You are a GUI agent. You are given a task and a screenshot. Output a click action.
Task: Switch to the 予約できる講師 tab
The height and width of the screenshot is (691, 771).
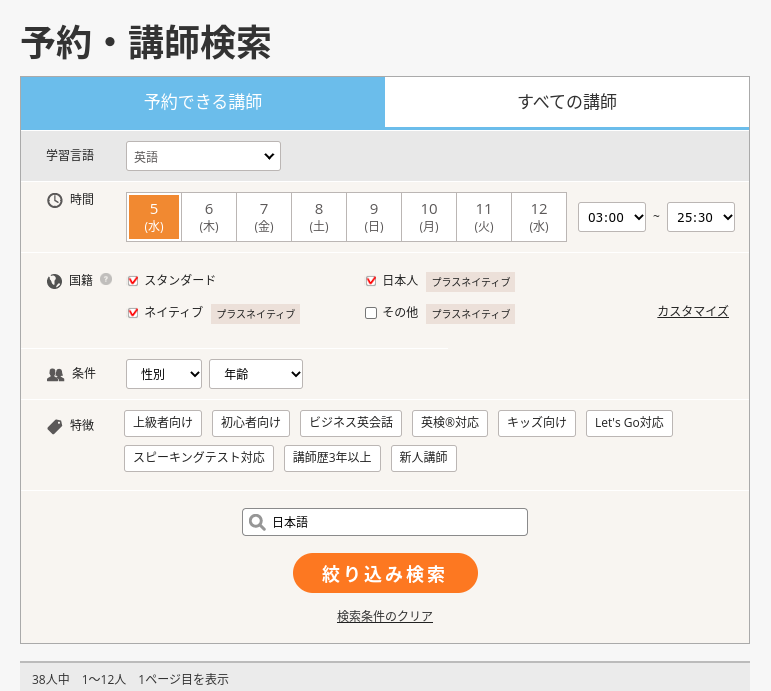tap(203, 102)
